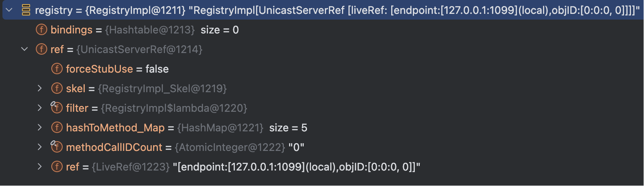644x186 pixels.
Task: Expand the LiveRef ref node
Action: (39, 167)
